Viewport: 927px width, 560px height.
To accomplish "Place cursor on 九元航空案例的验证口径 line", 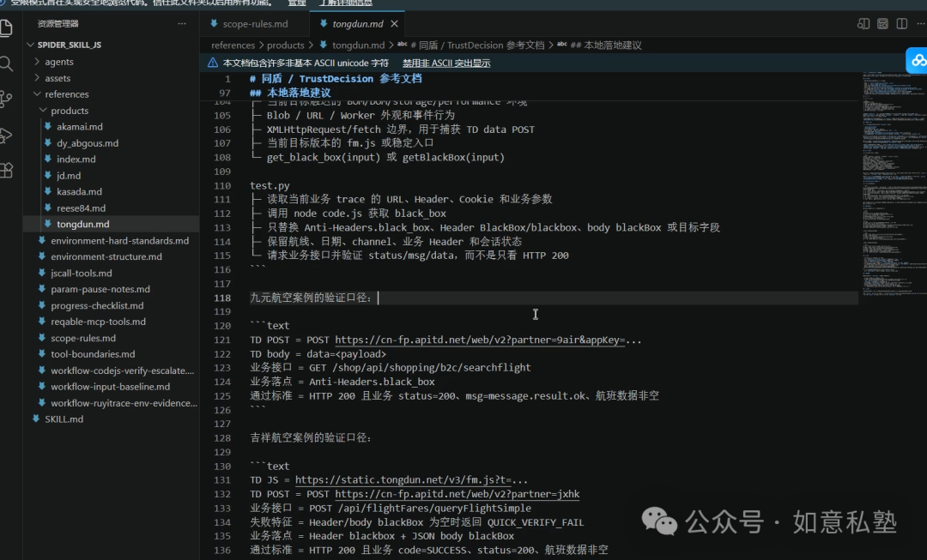I will click(x=311, y=298).
